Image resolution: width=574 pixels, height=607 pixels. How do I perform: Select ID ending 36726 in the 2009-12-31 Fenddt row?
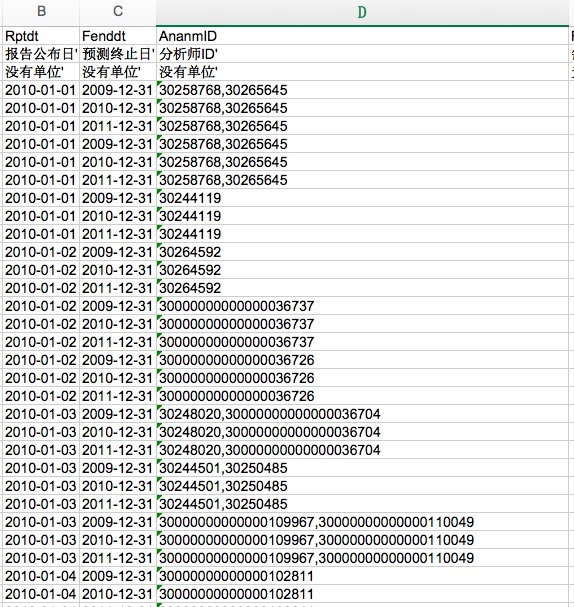[x=362, y=360]
